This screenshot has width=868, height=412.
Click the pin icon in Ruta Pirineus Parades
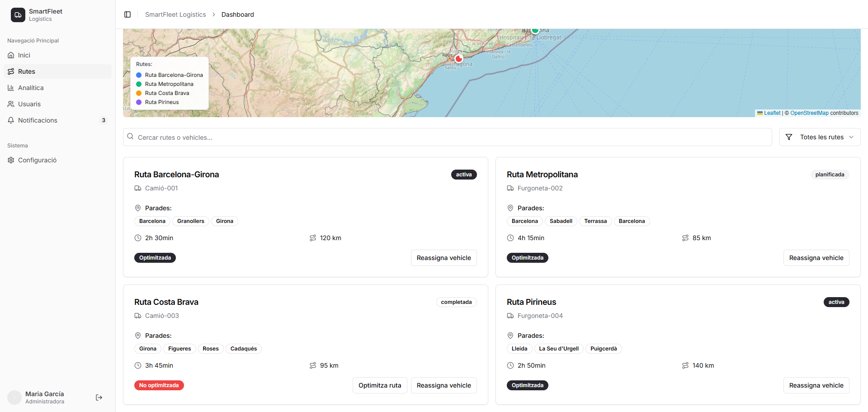pos(510,336)
